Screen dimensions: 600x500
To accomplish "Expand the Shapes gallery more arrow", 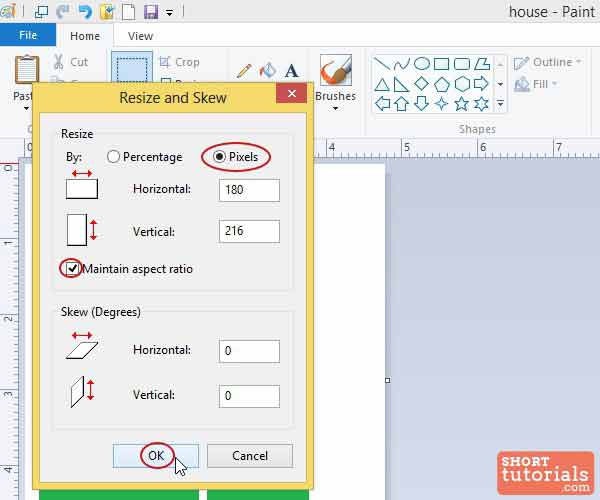I will coord(502,103).
